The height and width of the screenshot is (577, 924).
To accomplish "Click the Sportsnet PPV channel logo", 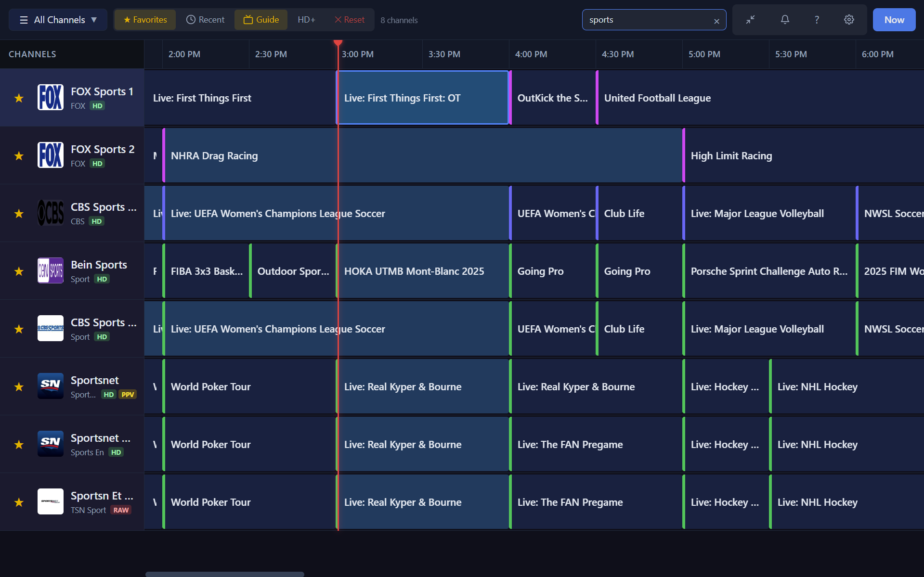I will pyautogui.click(x=51, y=386).
